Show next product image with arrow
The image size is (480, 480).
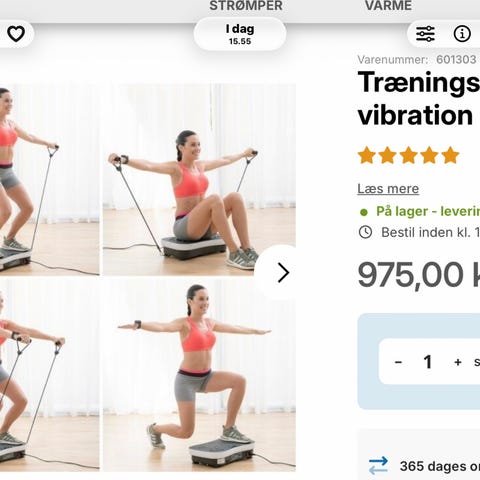click(283, 273)
